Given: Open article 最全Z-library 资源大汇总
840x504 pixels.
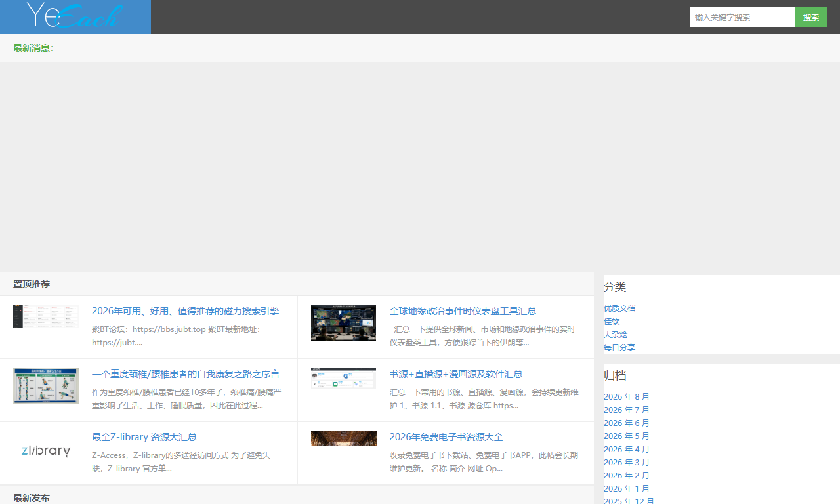Looking at the screenshot, I should pyautogui.click(x=144, y=437).
